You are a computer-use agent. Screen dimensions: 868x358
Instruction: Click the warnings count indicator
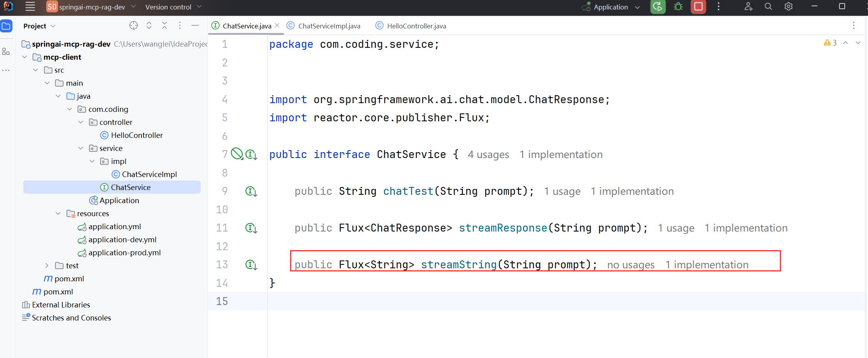[x=830, y=43]
